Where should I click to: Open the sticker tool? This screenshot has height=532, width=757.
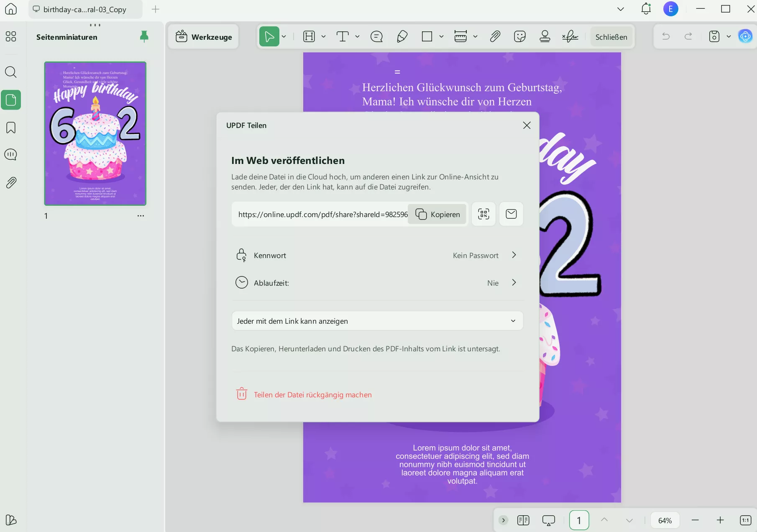click(520, 37)
